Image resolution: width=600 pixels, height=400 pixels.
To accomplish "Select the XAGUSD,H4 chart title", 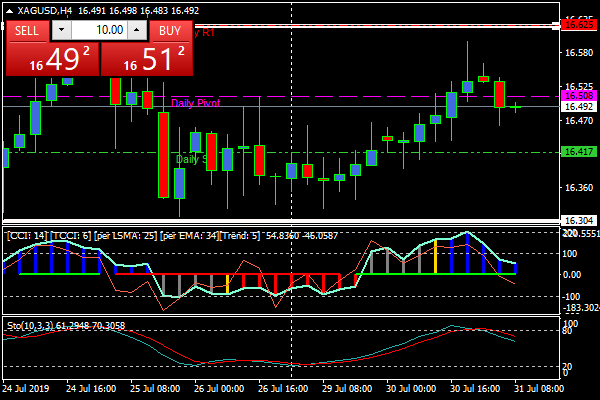I will [51, 10].
